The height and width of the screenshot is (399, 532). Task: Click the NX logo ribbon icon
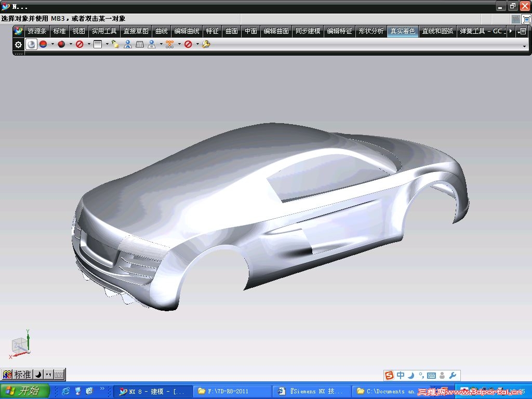[18, 31]
